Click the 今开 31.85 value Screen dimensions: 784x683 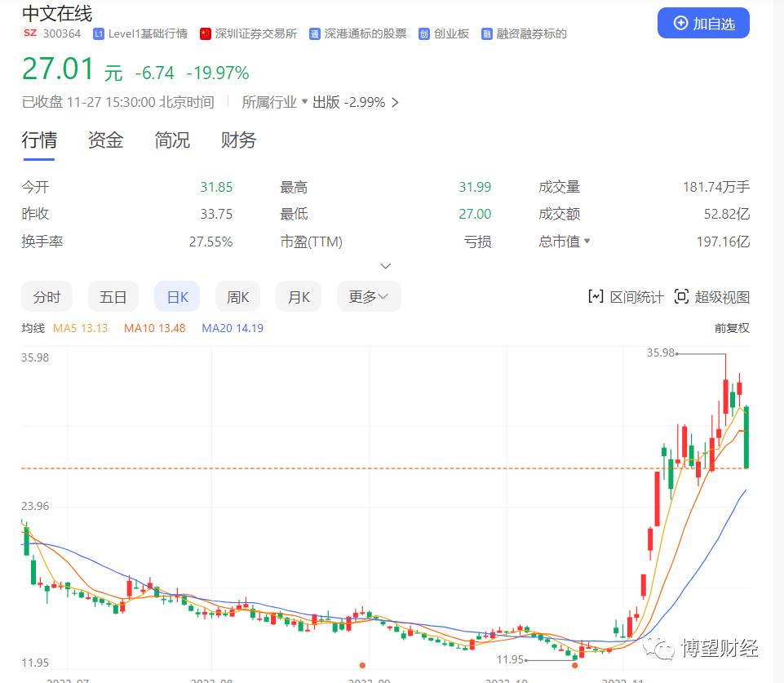(216, 187)
